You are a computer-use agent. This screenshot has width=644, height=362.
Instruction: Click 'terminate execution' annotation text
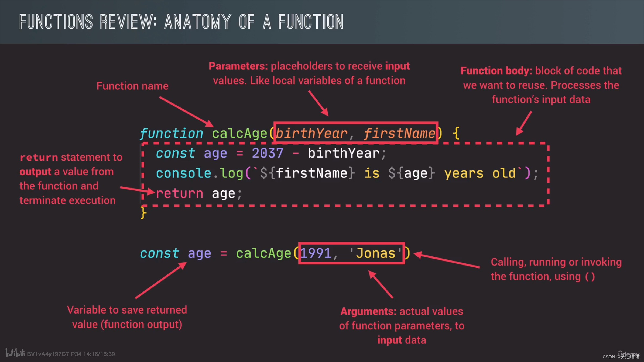[67, 200]
